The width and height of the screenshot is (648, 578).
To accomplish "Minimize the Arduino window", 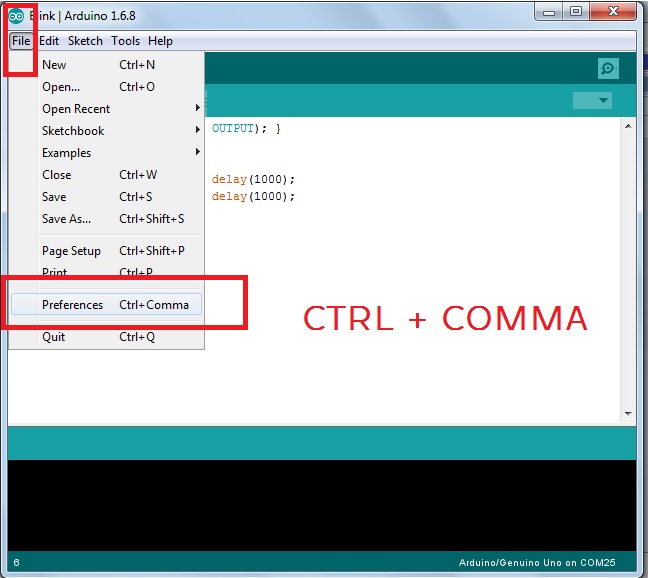I will [549, 12].
